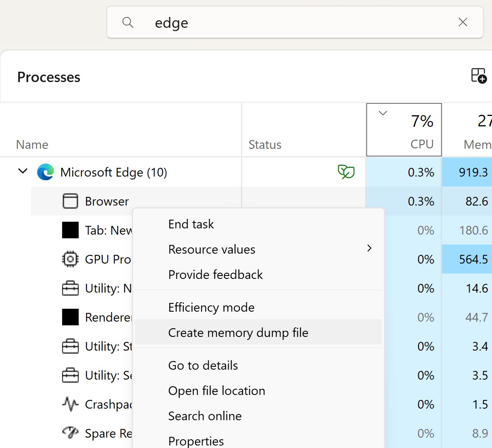Viewport: 492px width, 448px height.
Task: Clear the search box with the X
Action: click(463, 22)
